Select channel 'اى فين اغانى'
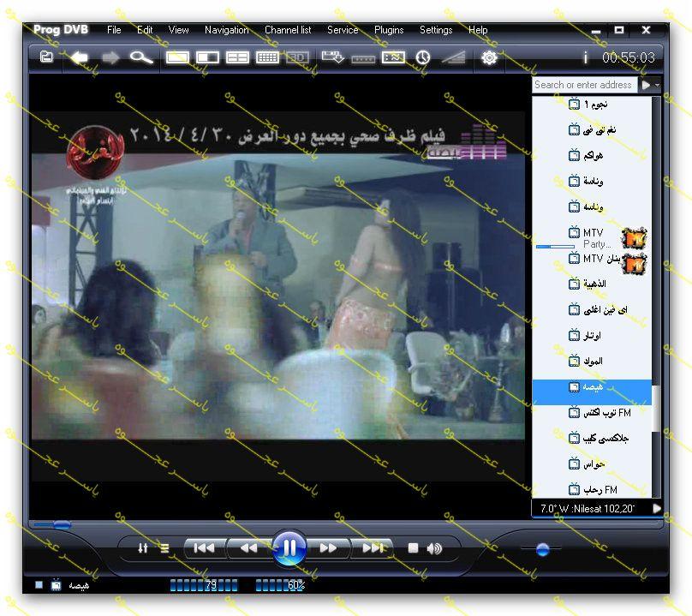Viewport: 692px width, 616px height. (x=593, y=309)
